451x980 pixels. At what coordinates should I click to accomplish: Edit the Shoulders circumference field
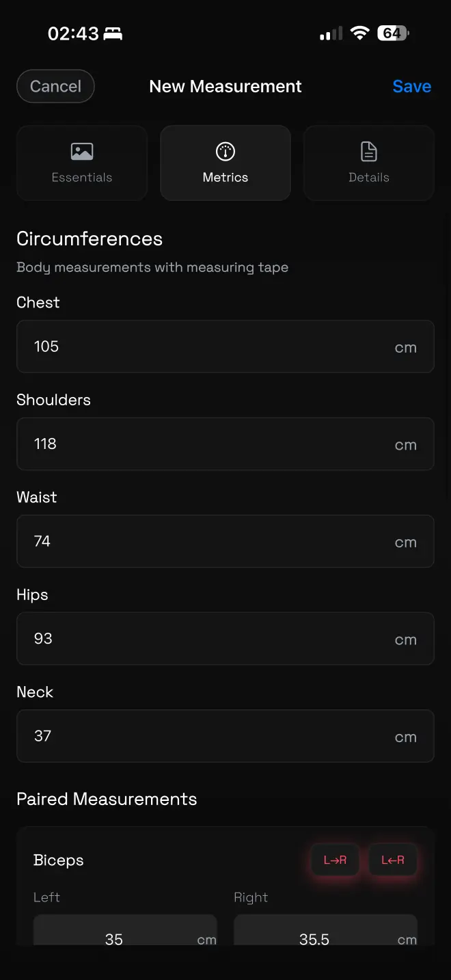pos(225,444)
